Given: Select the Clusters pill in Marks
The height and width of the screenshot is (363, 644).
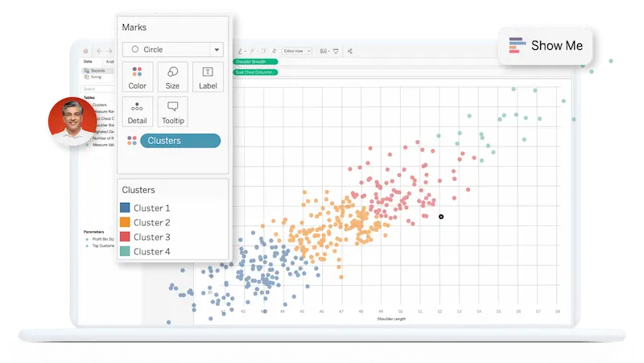Looking at the screenshot, I should (180, 141).
